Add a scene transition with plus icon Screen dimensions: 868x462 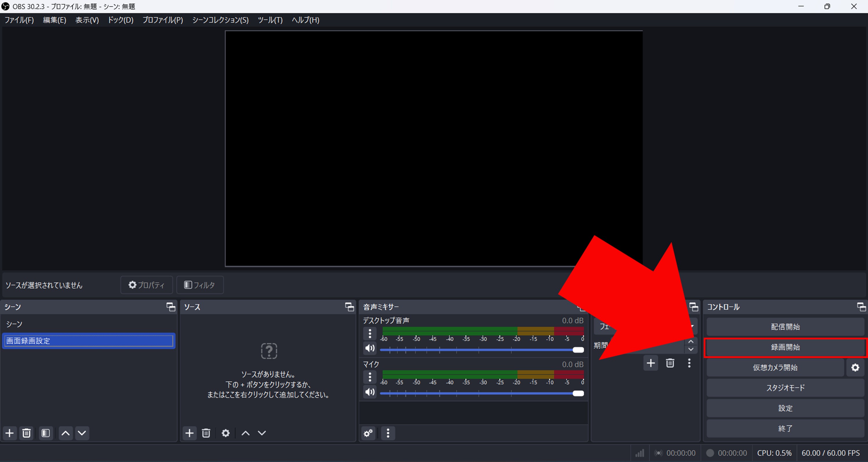pyautogui.click(x=651, y=363)
